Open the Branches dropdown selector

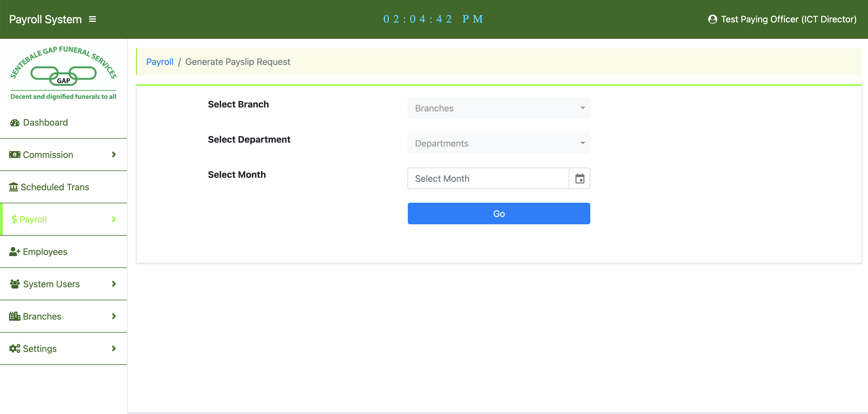coord(498,108)
